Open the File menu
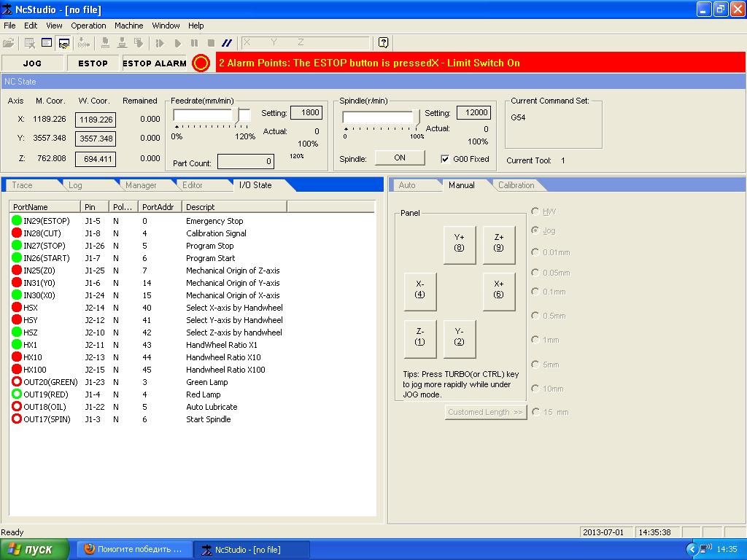 pos(9,26)
